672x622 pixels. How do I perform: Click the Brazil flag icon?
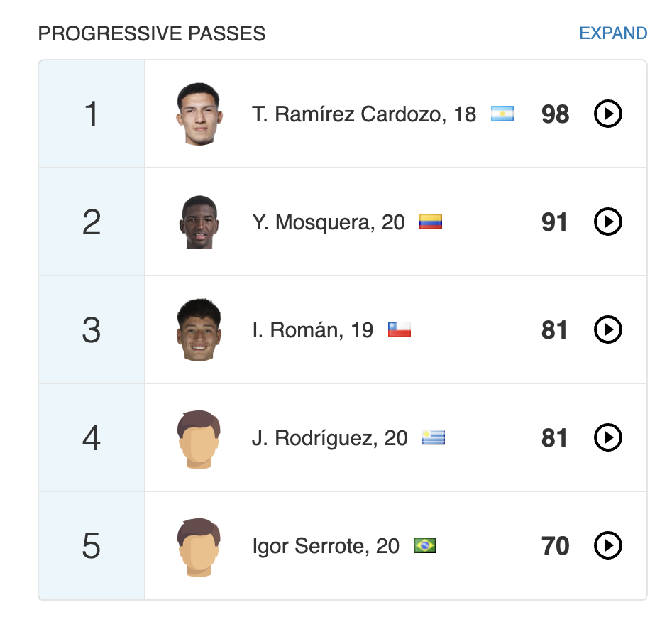[425, 546]
